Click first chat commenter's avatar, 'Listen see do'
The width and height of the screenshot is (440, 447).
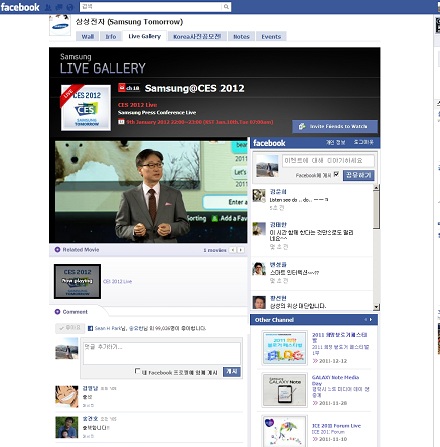coord(259,195)
